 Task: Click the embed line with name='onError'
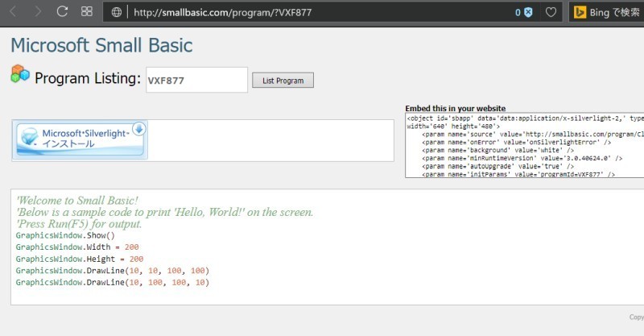click(x=517, y=142)
